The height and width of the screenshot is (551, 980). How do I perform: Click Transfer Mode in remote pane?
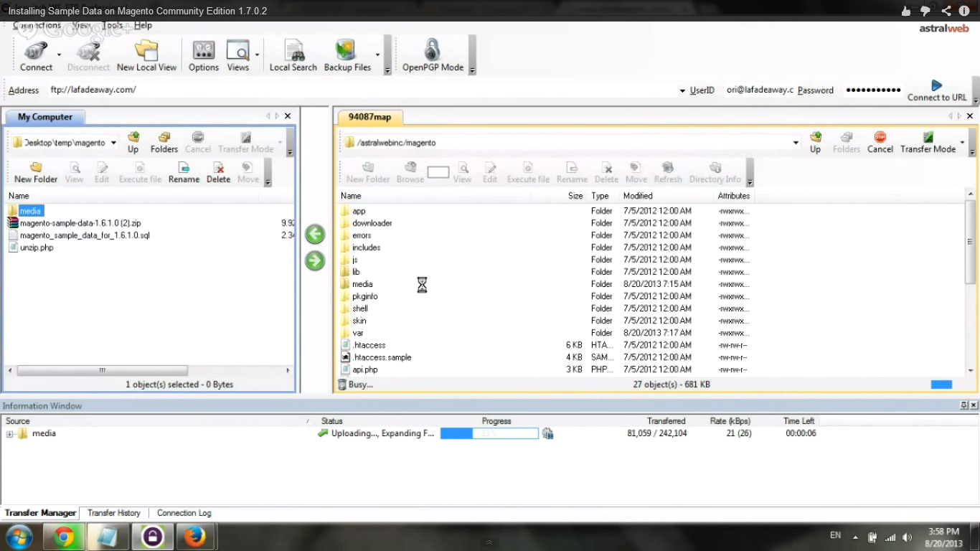tap(928, 142)
